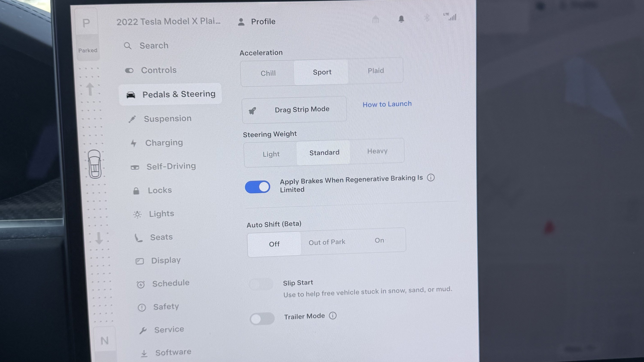Open Locks via the padlock icon

click(x=136, y=191)
